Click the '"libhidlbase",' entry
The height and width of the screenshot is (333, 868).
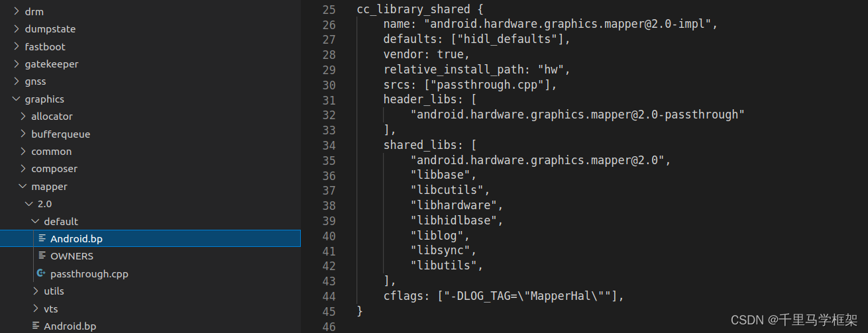pyautogui.click(x=457, y=221)
